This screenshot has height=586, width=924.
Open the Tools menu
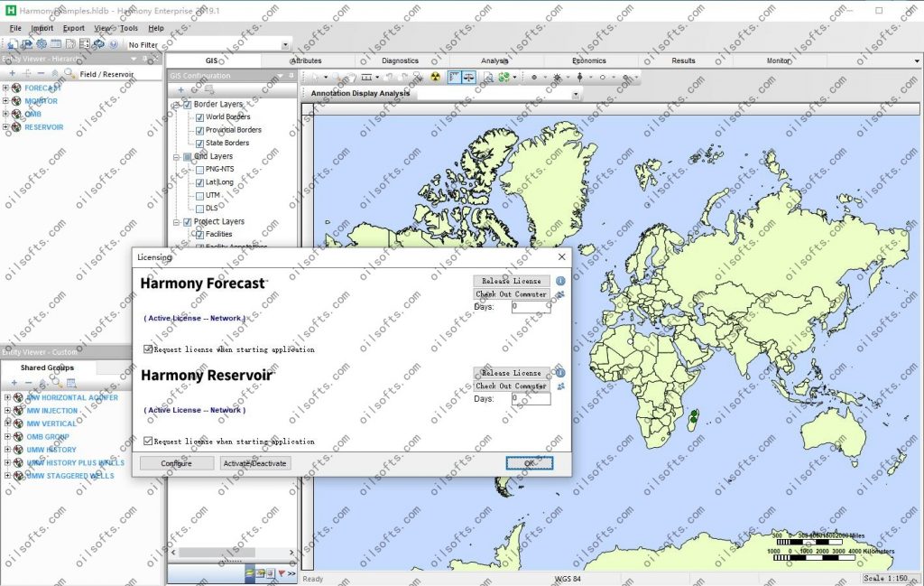tap(129, 28)
